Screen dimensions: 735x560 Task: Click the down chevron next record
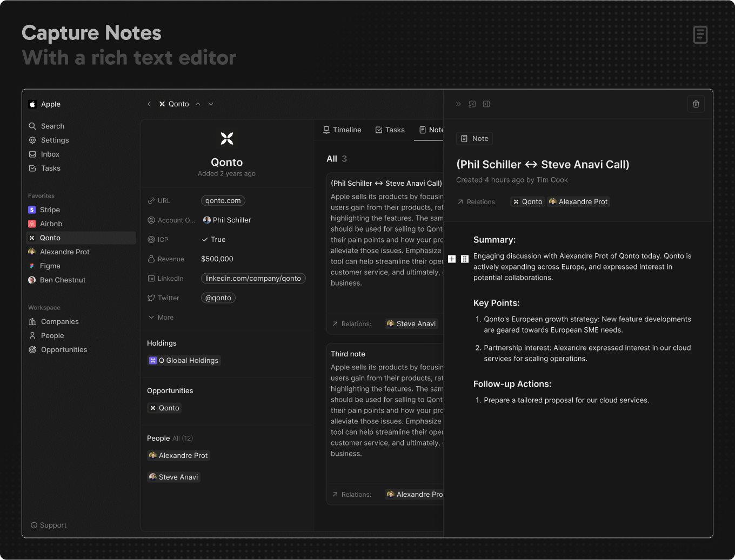[x=211, y=104]
